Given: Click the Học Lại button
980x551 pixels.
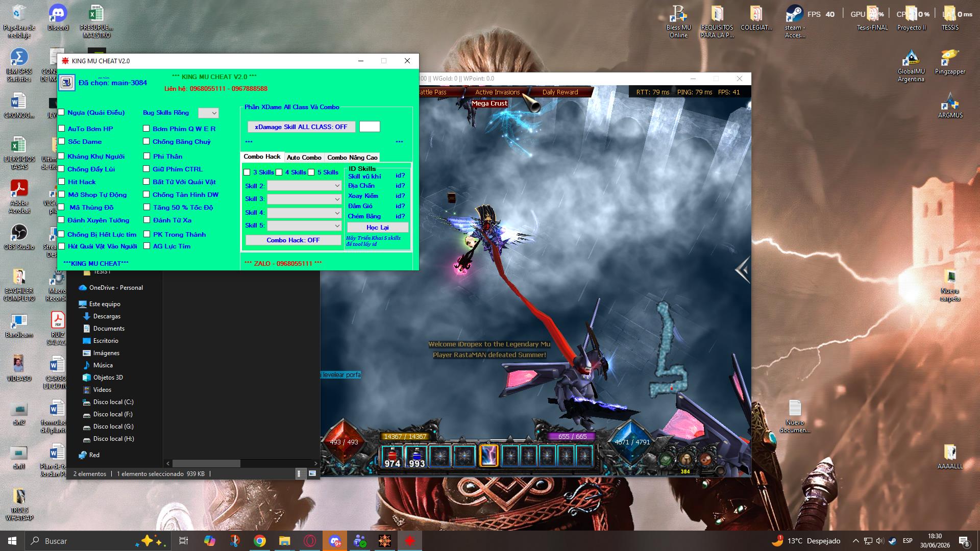Looking at the screenshot, I should click(x=377, y=228).
